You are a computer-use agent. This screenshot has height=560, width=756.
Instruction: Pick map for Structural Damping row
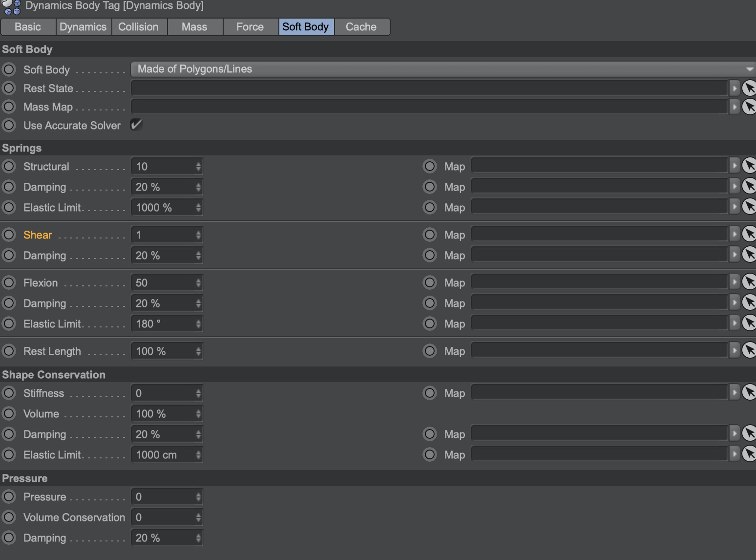click(749, 187)
